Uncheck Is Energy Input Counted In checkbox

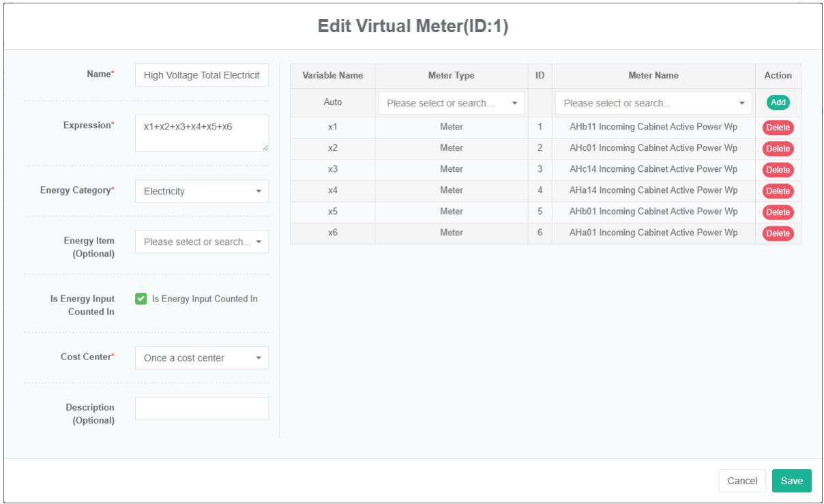[141, 299]
